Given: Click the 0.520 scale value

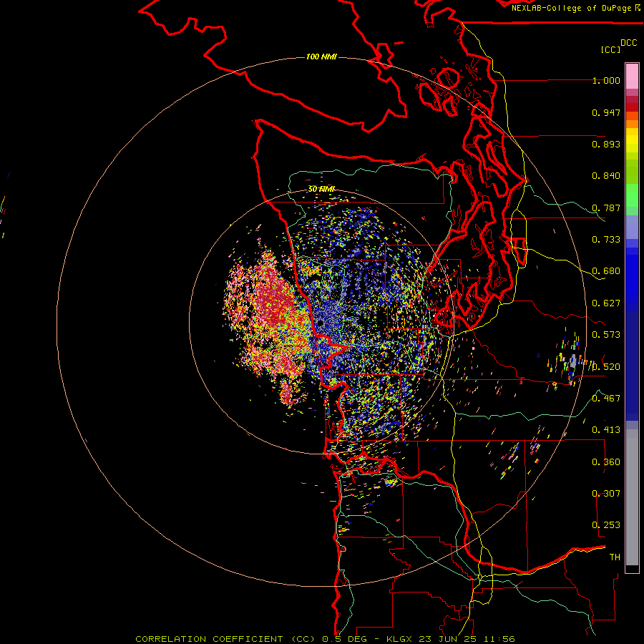Looking at the screenshot, I should 606,367.
